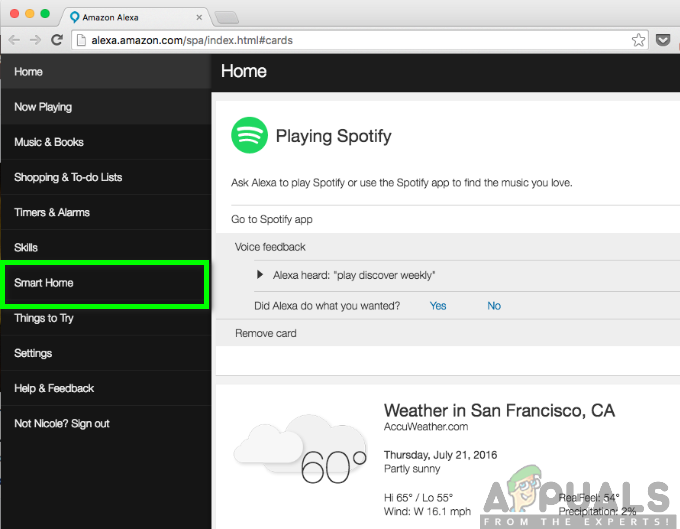Screen dimensions: 680x529
Task: Click Go to Spotify app
Action: click(272, 219)
